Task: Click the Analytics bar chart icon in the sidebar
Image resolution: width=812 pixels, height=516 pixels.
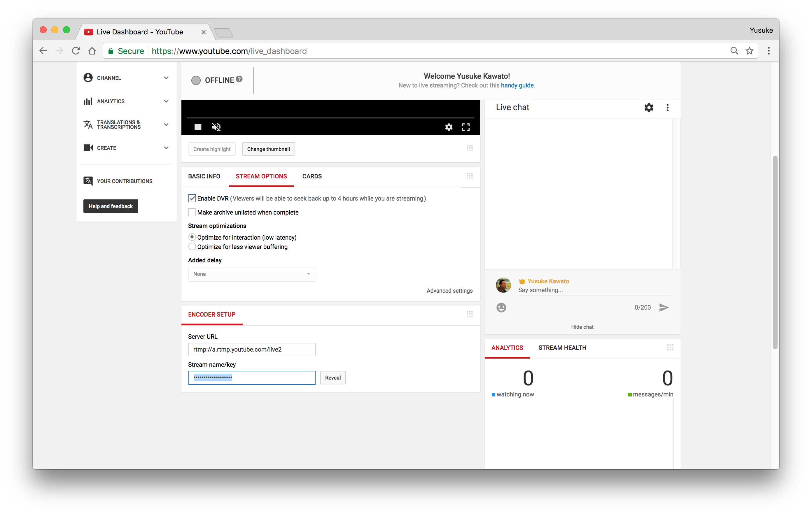Action: click(88, 101)
